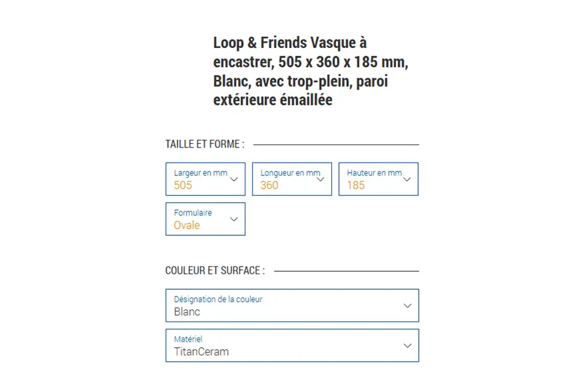The height and width of the screenshot is (390, 588).
Task: Click the chevron beside Blanc color
Action: point(407,305)
